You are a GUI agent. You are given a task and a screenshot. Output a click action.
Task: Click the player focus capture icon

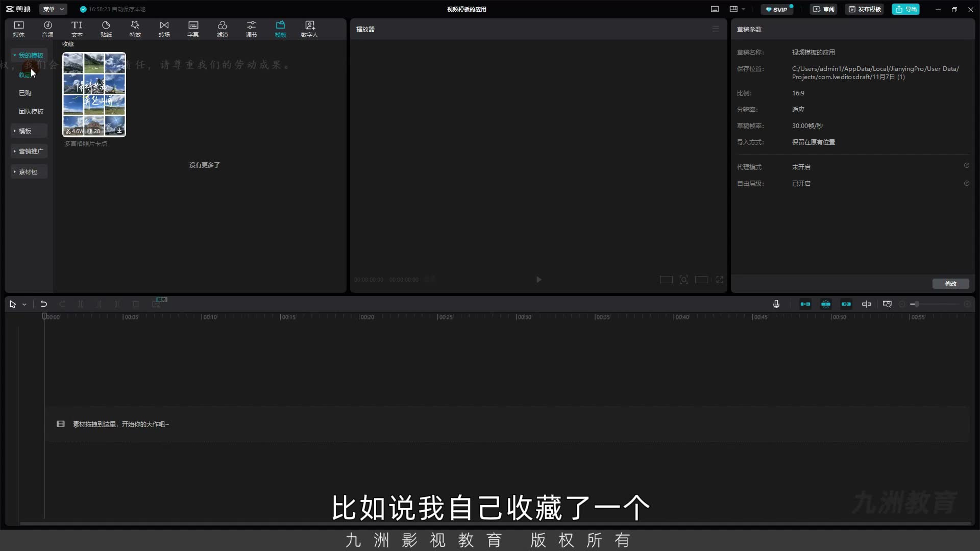pyautogui.click(x=684, y=280)
